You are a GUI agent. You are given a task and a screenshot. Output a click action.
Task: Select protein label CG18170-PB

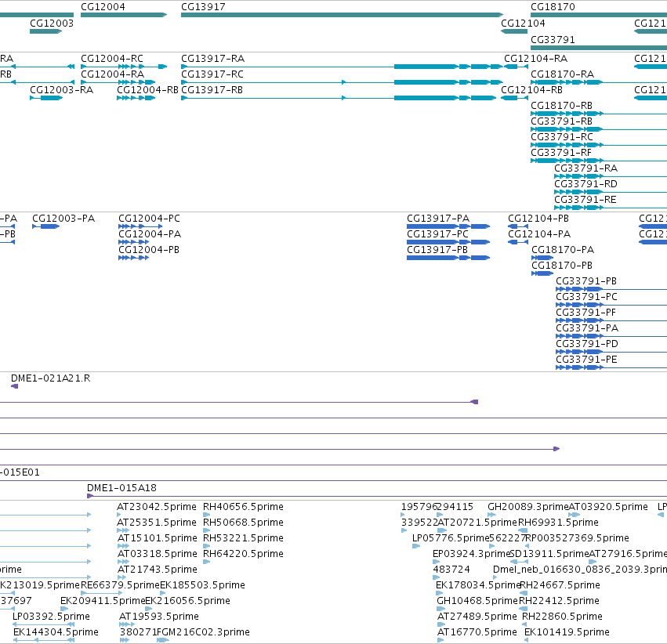[562, 266]
